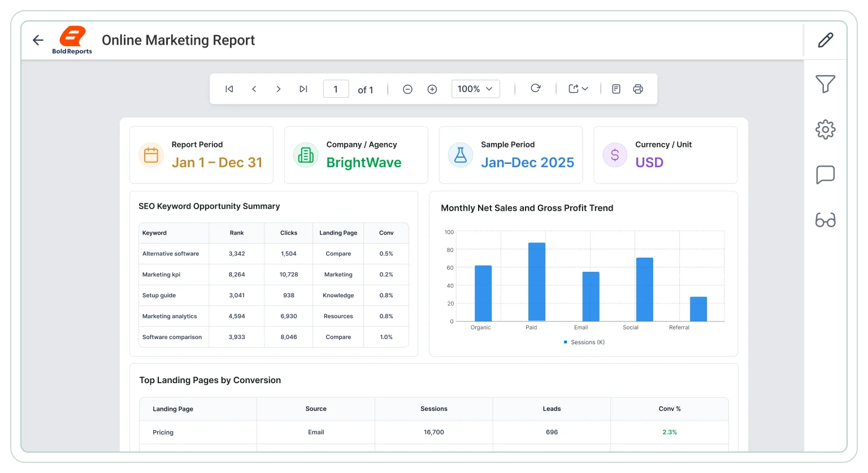Expand the 100% zoom dropdown

pyautogui.click(x=476, y=89)
